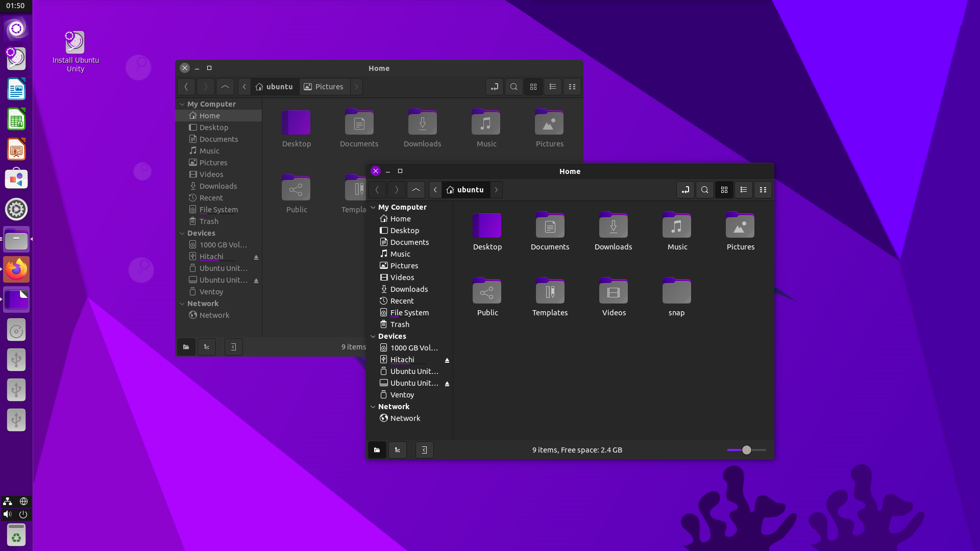Image resolution: width=980 pixels, height=551 pixels.
Task: Collapse Network section in back window sidebar
Action: [182, 304]
